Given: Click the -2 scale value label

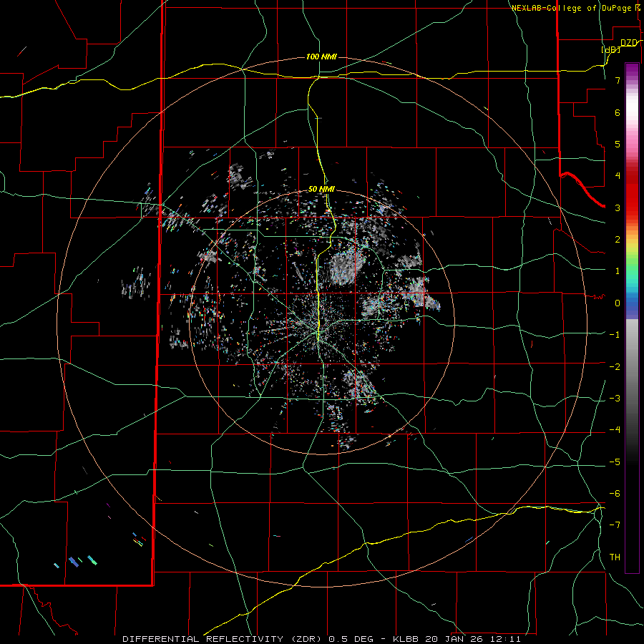Looking at the screenshot, I should tap(615, 366).
